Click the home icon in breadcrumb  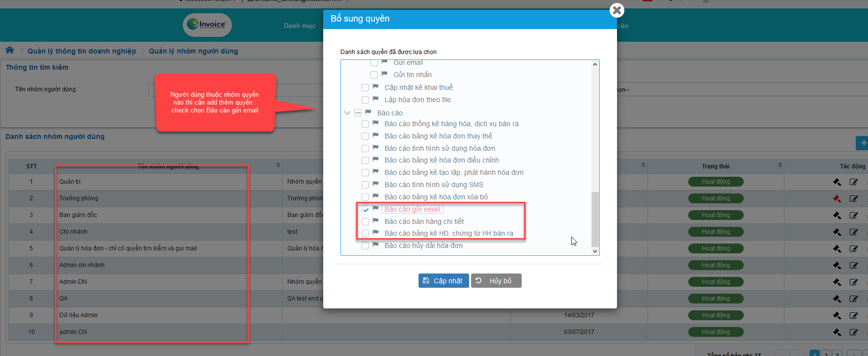(x=9, y=50)
